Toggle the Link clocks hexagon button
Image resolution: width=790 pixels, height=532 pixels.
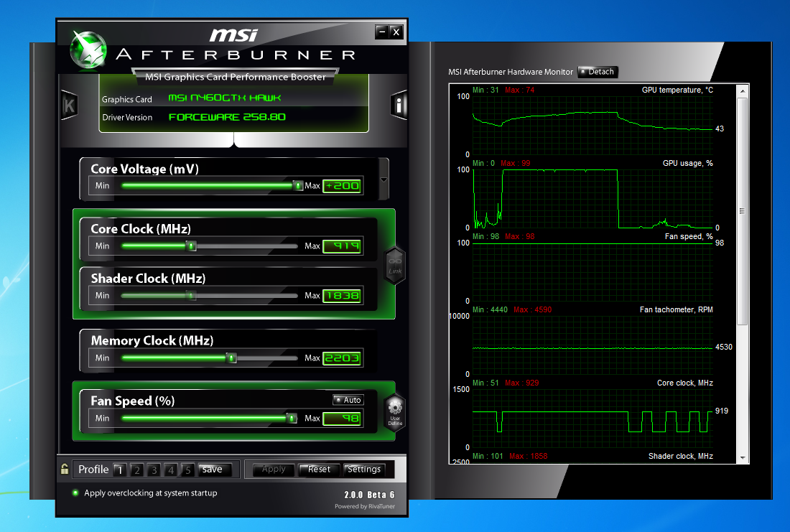tap(395, 265)
